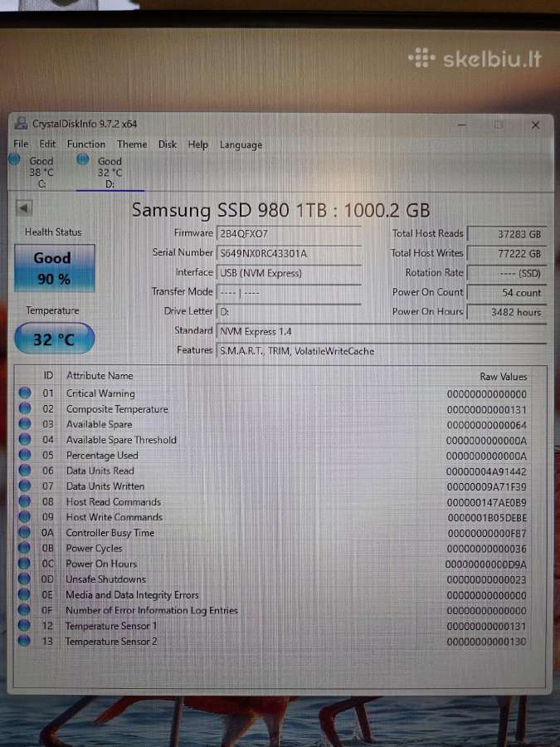Select the Data Units Written attribute text

coord(105,486)
